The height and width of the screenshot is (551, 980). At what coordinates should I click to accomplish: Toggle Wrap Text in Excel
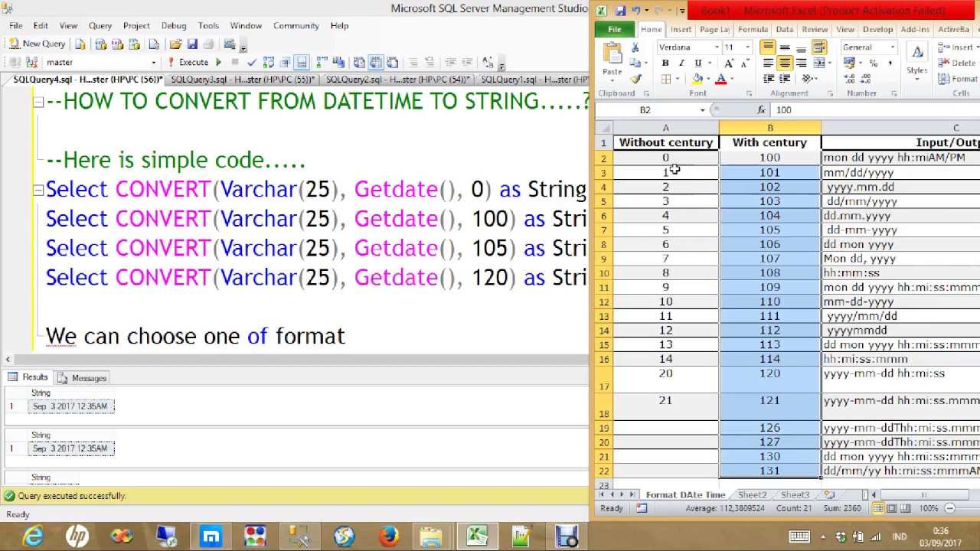[818, 47]
